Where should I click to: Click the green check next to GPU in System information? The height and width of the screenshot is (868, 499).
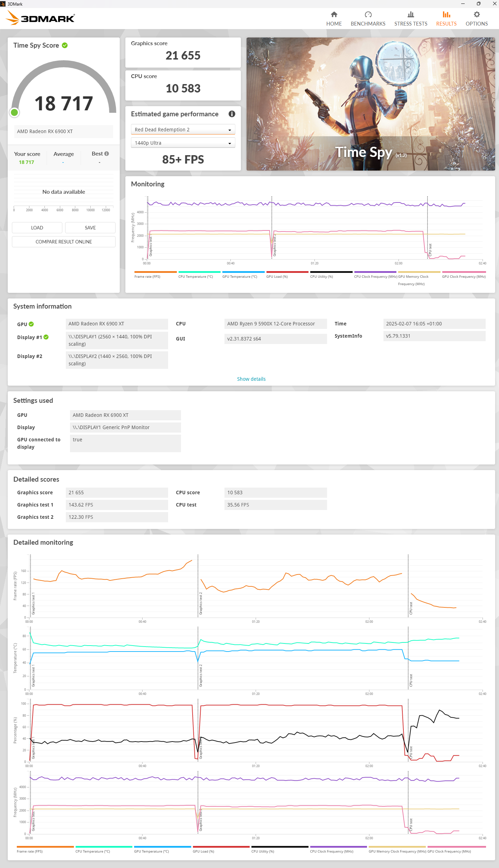[31, 324]
